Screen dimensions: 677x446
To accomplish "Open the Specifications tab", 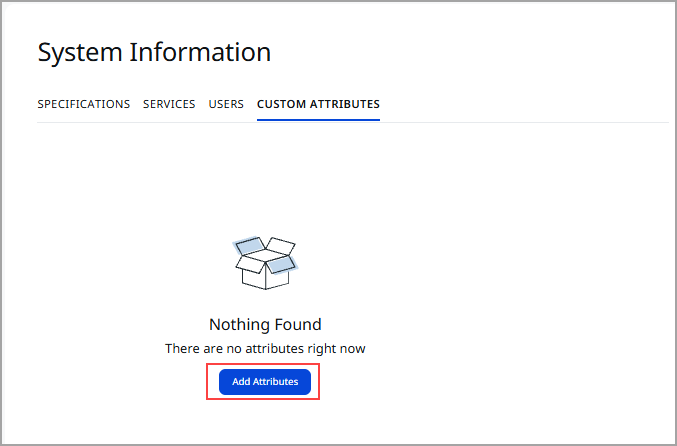I will [84, 104].
